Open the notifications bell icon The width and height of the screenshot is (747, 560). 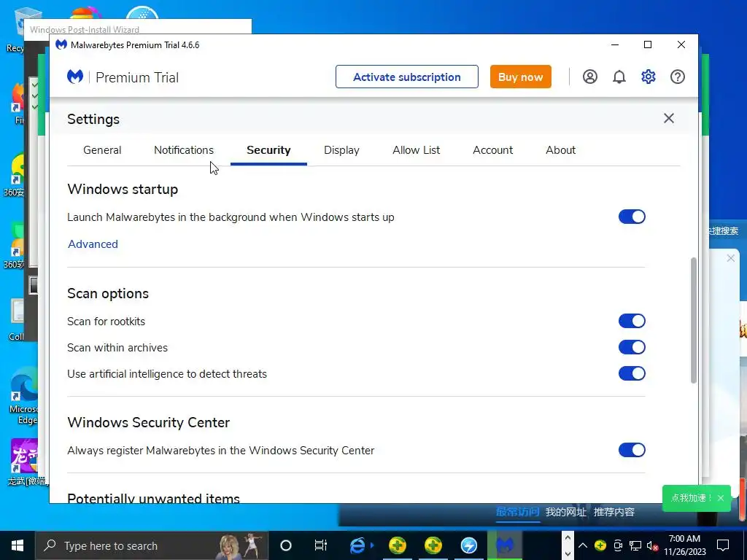619,77
